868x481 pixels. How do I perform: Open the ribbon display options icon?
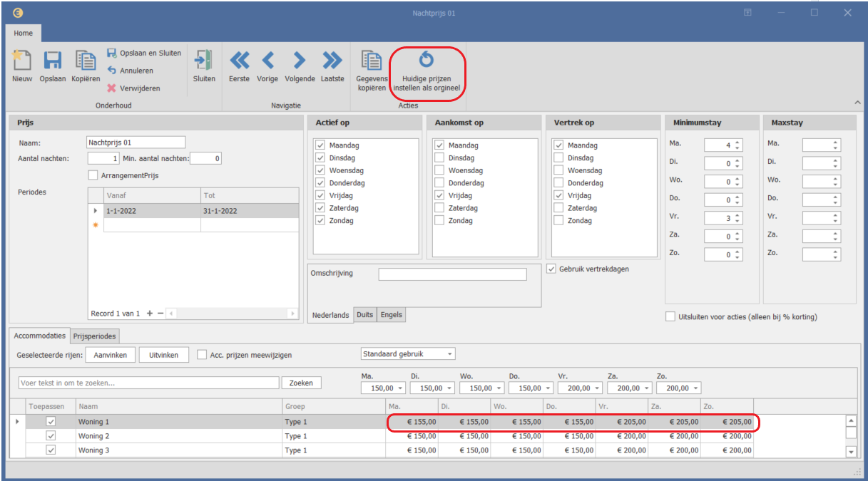pyautogui.click(x=748, y=13)
